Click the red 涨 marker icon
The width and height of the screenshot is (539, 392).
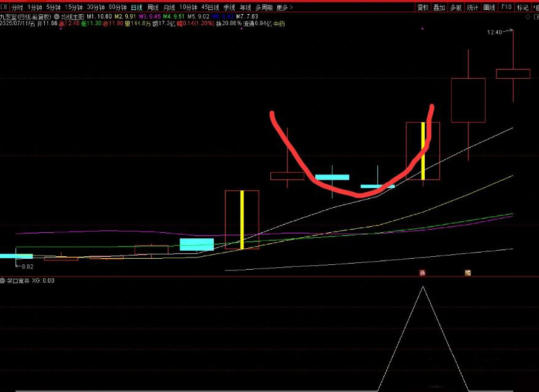point(422,272)
